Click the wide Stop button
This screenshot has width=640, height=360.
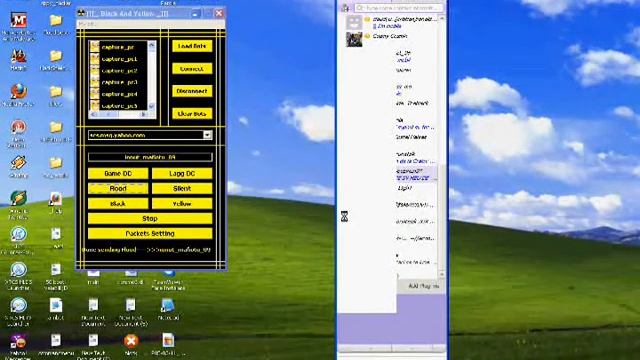point(150,218)
